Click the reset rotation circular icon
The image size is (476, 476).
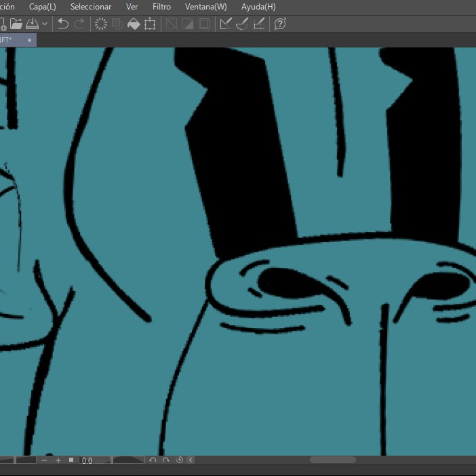coord(180,460)
